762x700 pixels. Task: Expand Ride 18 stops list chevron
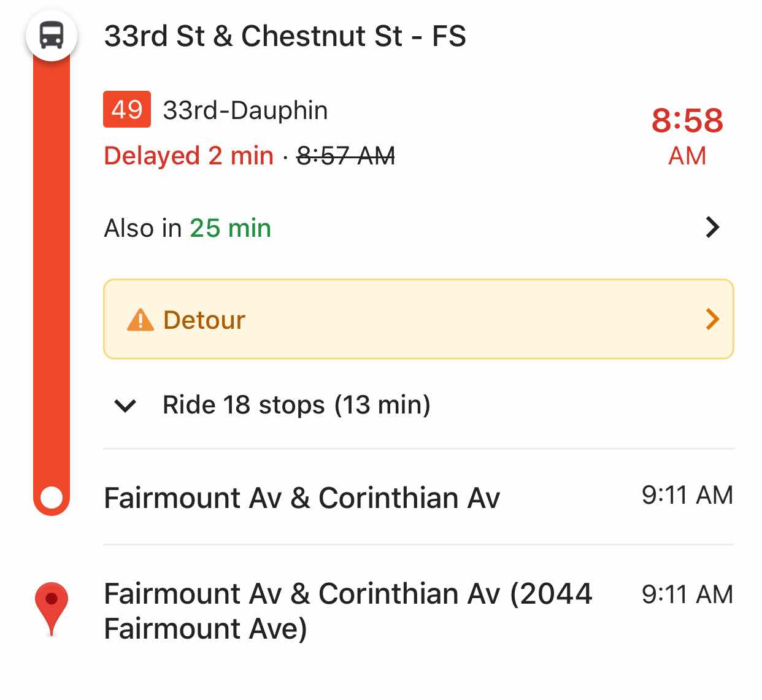coord(125,406)
